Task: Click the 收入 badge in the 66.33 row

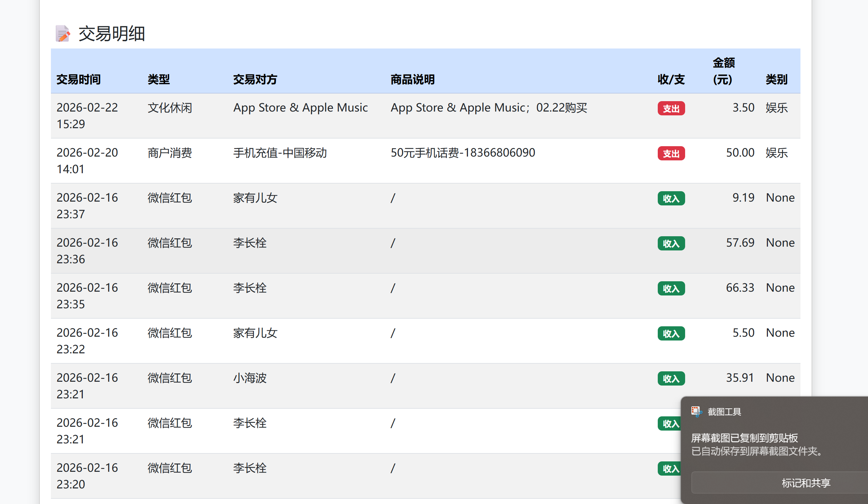Action: pos(671,289)
